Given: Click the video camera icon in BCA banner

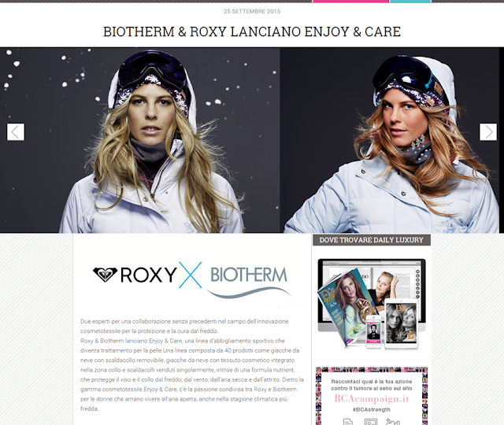Looking at the screenshot, I should (393, 422).
